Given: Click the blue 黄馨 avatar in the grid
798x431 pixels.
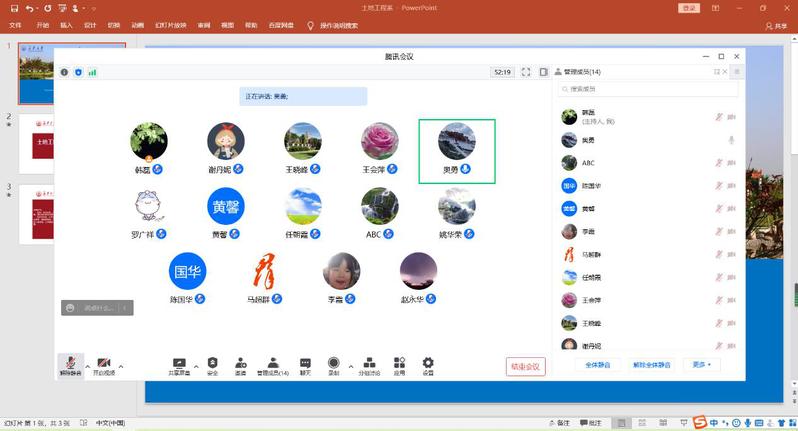Looking at the screenshot, I should pos(226,206).
